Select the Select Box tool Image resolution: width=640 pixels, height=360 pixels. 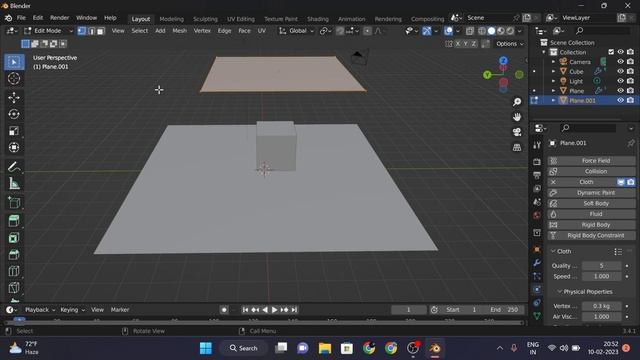tap(14, 62)
